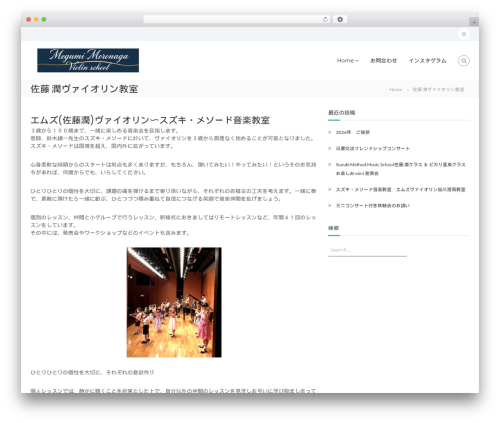This screenshot has width=500, height=423.
Task: Click the 検索 sidebar heading
Action: pos(333,228)
